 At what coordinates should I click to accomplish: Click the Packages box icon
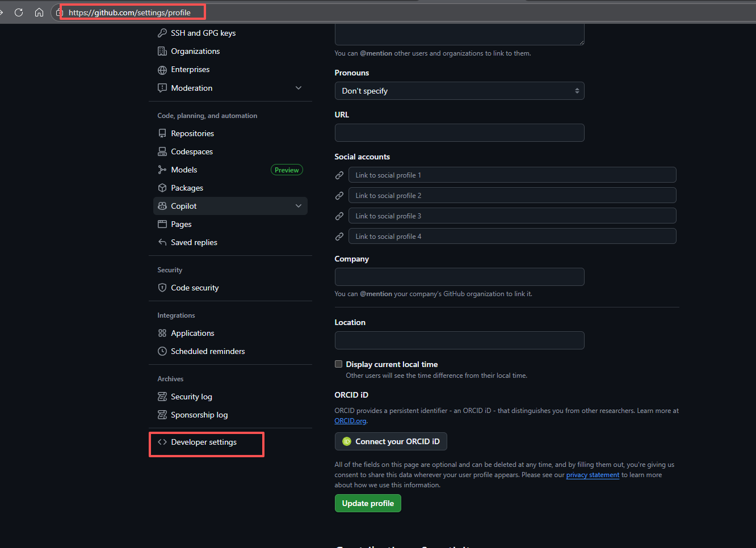pyautogui.click(x=162, y=188)
